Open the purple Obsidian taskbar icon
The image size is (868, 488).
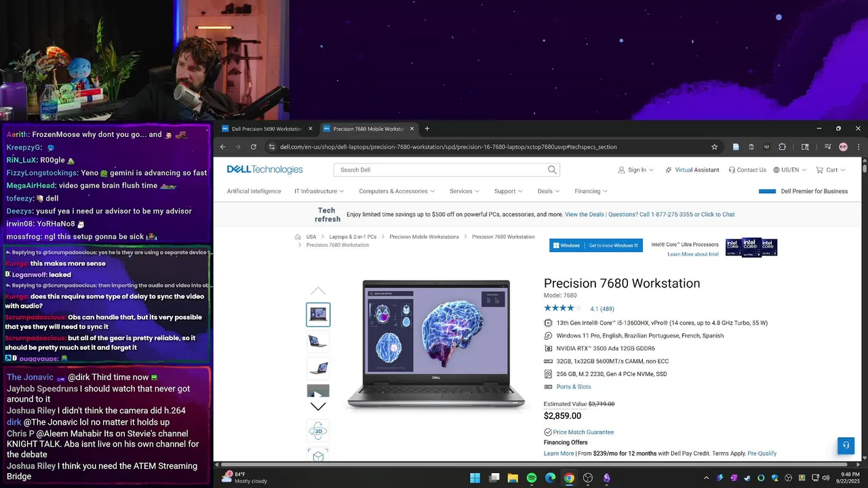click(x=606, y=478)
